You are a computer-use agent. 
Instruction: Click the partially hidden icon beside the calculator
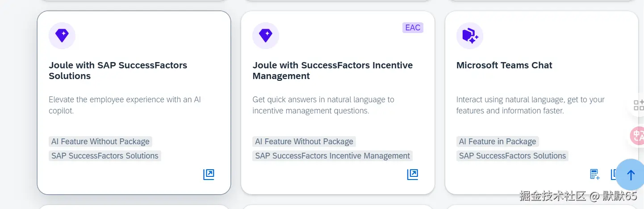pyautogui.click(x=613, y=174)
